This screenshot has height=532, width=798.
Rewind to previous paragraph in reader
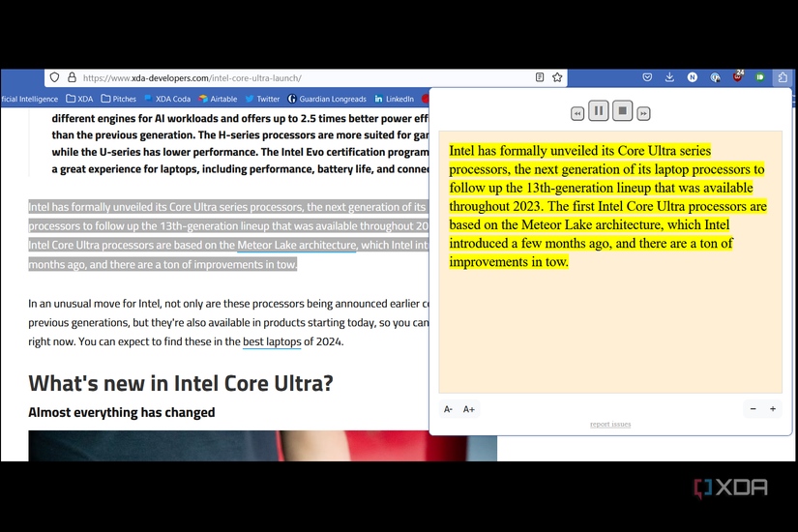(x=577, y=113)
